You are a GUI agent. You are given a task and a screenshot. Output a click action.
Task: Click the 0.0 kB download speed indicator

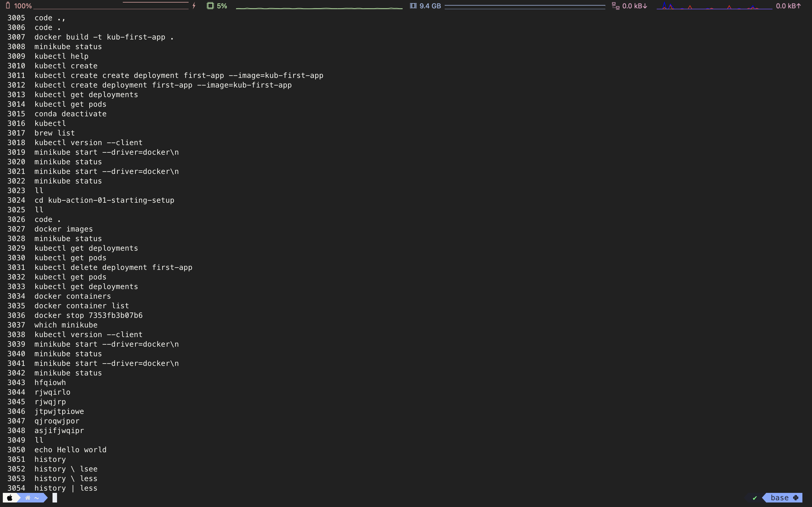pyautogui.click(x=635, y=6)
